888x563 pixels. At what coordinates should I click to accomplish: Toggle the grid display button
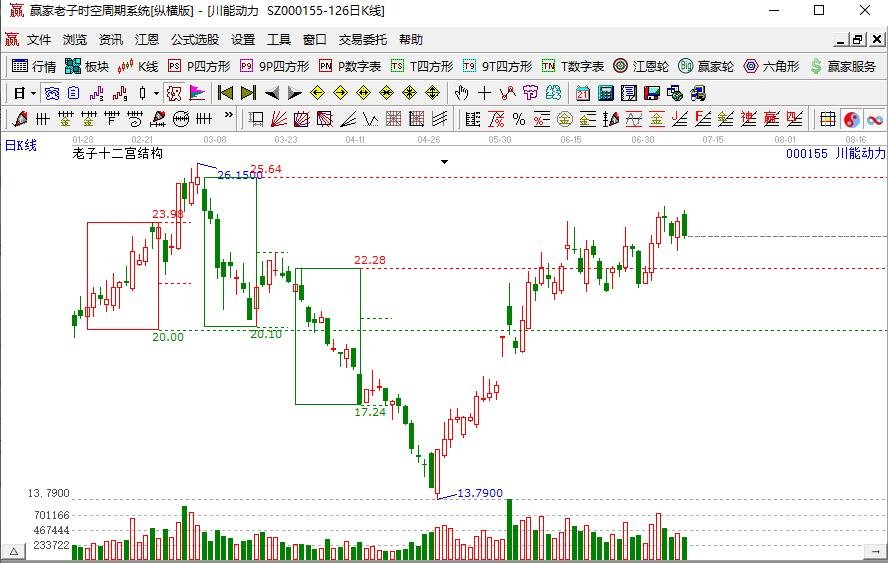tap(828, 119)
